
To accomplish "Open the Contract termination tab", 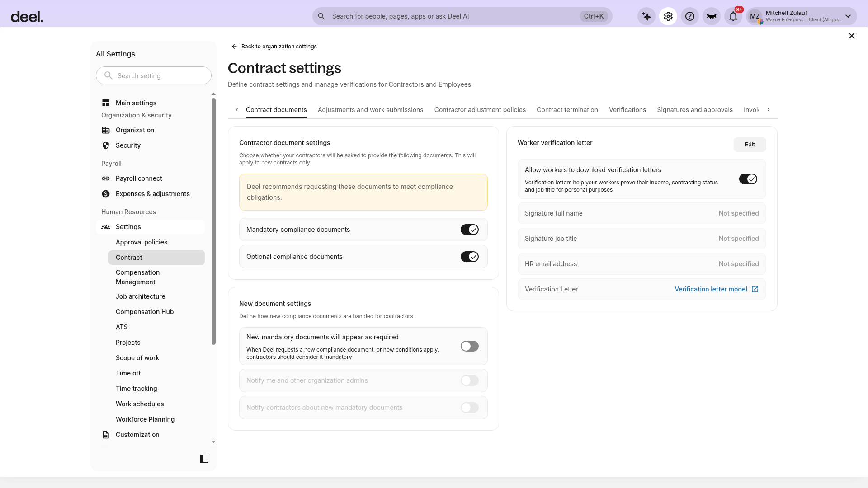I will coord(567,110).
